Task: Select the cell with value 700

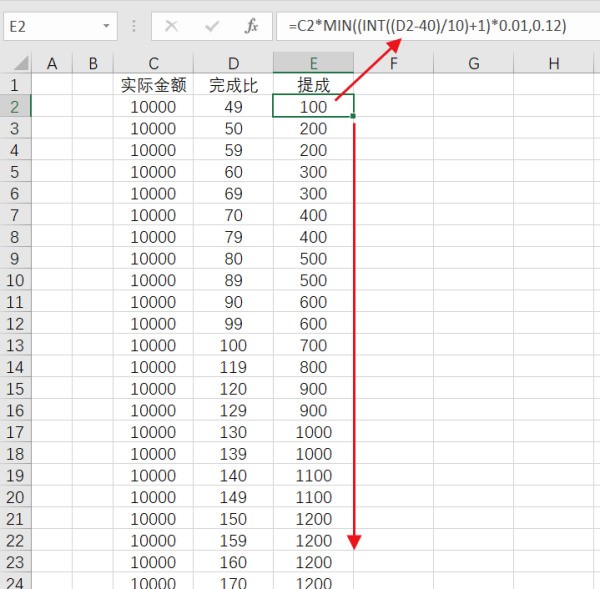Action: (x=313, y=345)
